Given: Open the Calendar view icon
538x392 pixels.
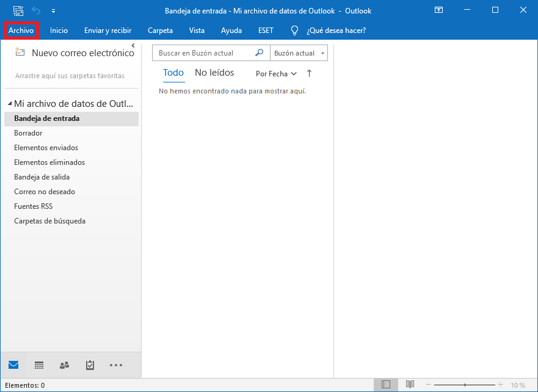Looking at the screenshot, I should pyautogui.click(x=39, y=365).
